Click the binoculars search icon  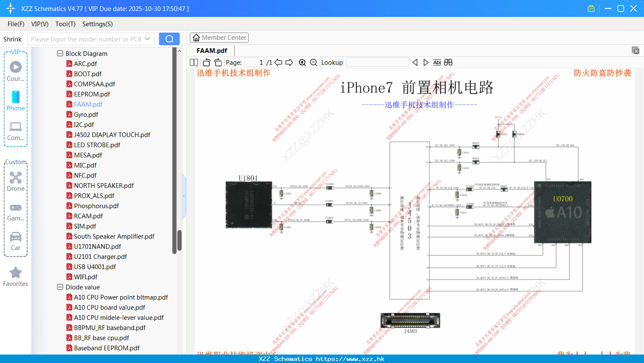pyautogui.click(x=448, y=62)
